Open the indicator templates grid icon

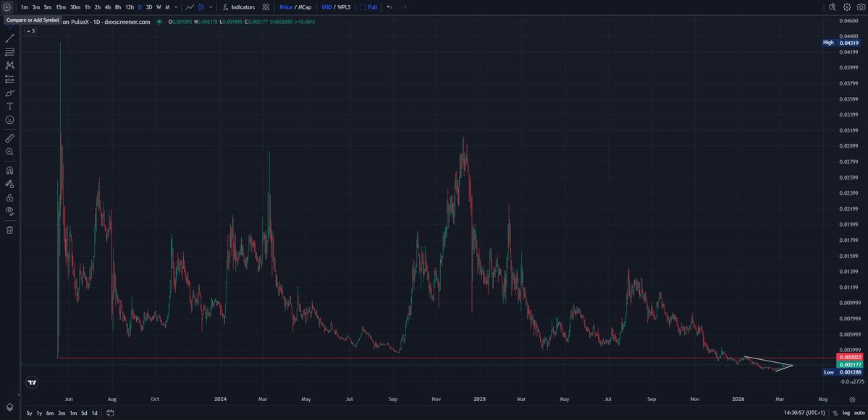pos(266,7)
